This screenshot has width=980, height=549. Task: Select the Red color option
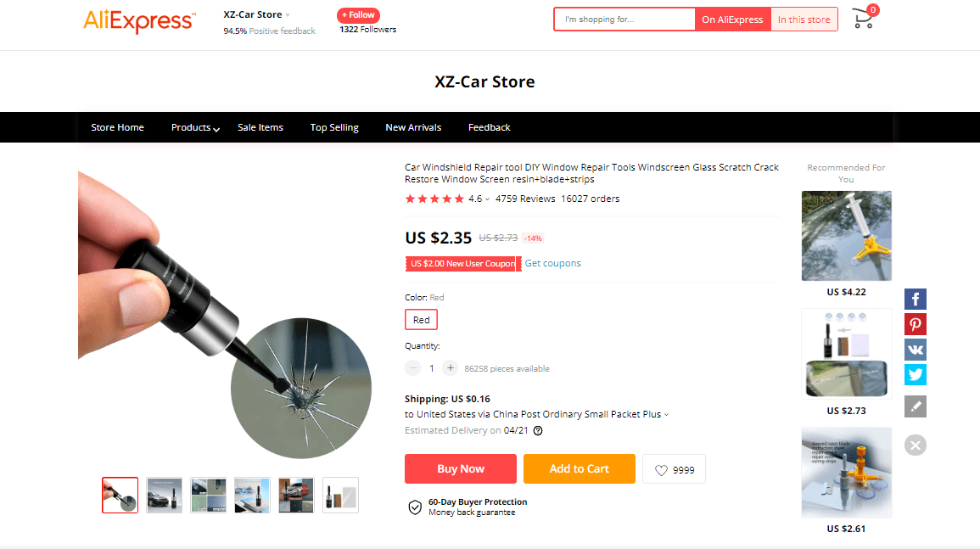coord(422,320)
